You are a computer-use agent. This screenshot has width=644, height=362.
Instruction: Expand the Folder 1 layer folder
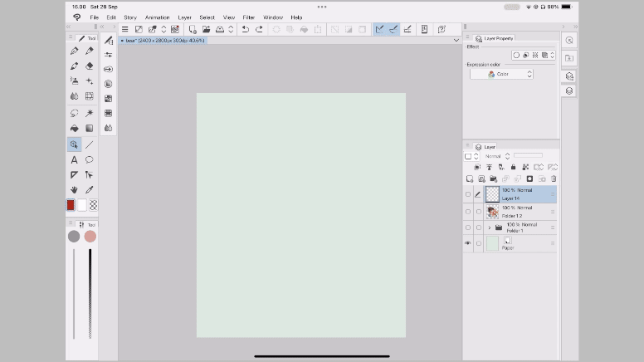pos(489,227)
